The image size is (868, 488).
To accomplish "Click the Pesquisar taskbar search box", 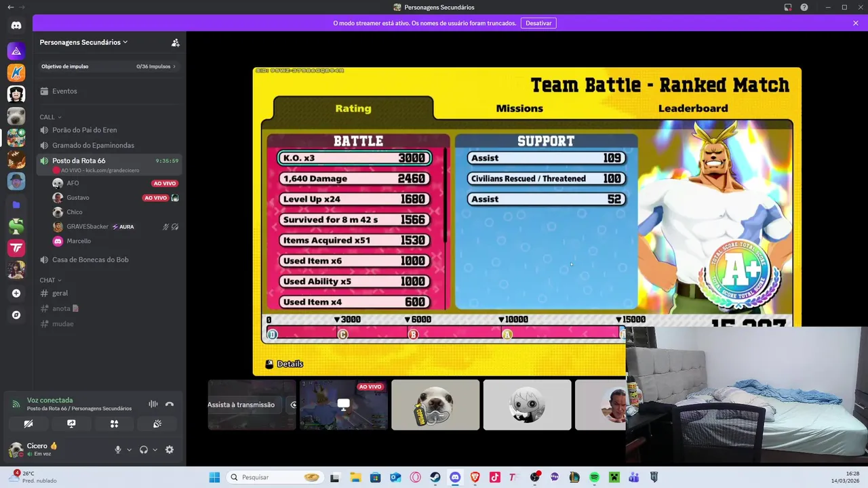I will 274,477.
